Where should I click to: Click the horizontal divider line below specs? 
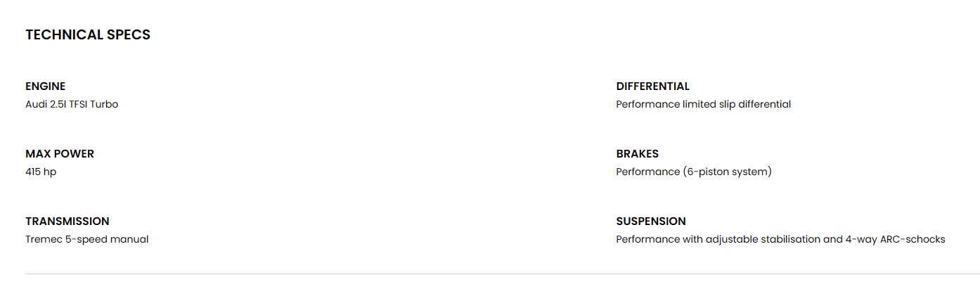click(x=503, y=274)
